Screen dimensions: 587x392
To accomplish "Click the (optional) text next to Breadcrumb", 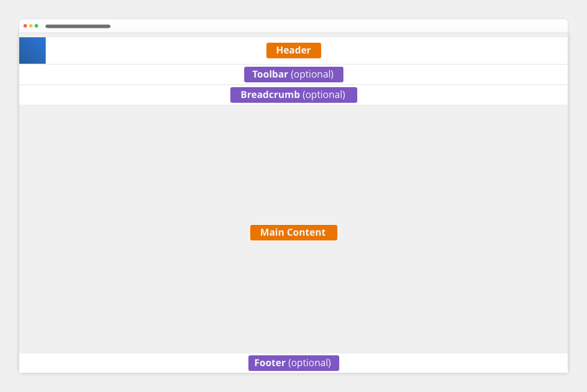I will tap(324, 95).
